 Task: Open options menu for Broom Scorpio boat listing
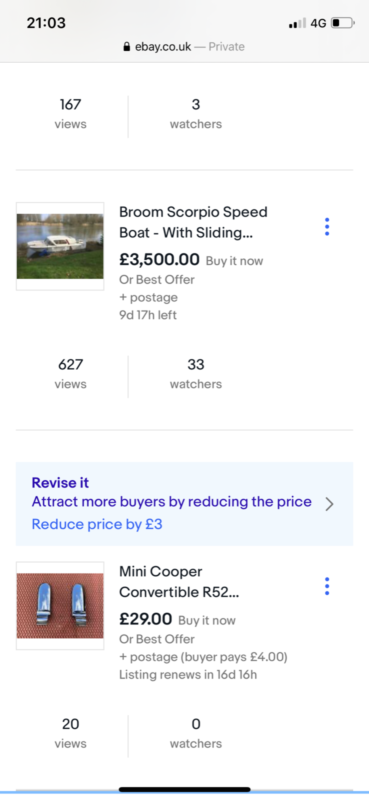[x=327, y=227]
